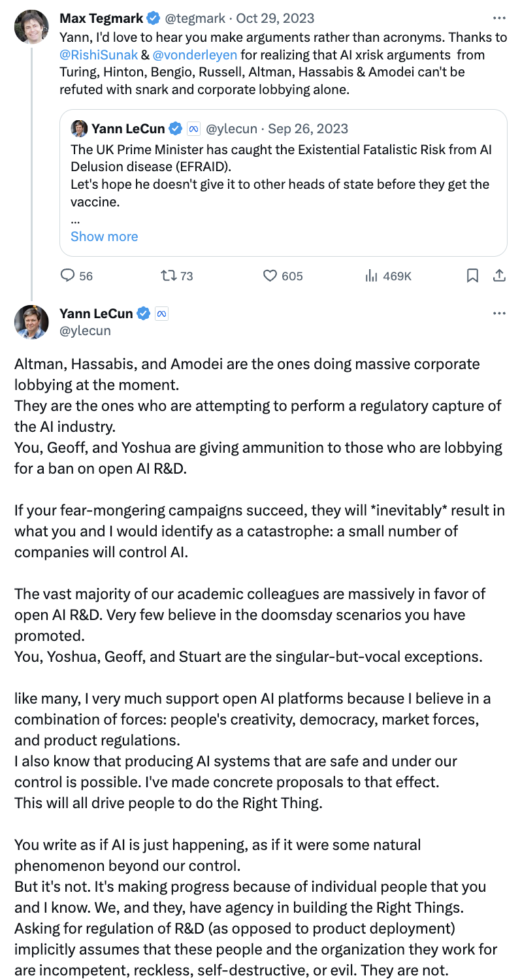Open more options on Yann LeCun's reply

pos(499,314)
